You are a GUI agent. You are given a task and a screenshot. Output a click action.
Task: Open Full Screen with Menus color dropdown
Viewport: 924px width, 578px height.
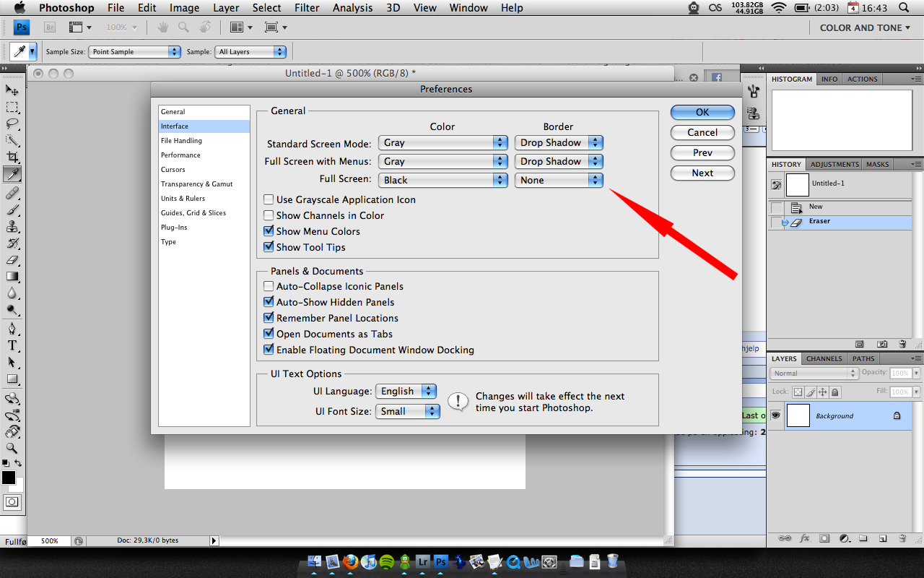[443, 161]
